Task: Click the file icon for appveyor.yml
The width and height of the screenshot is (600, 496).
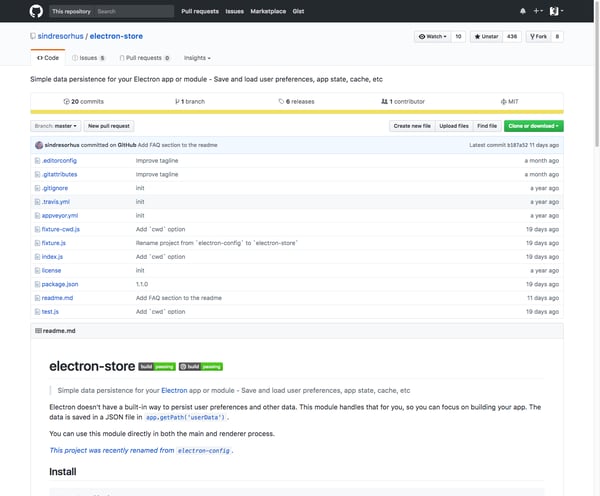Action: tap(37, 216)
